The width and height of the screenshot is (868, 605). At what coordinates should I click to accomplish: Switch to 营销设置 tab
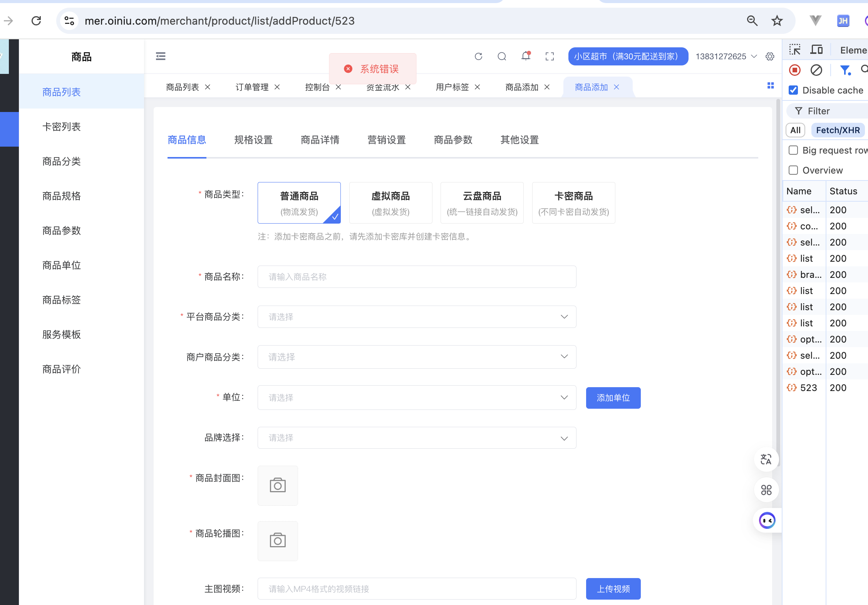click(387, 140)
